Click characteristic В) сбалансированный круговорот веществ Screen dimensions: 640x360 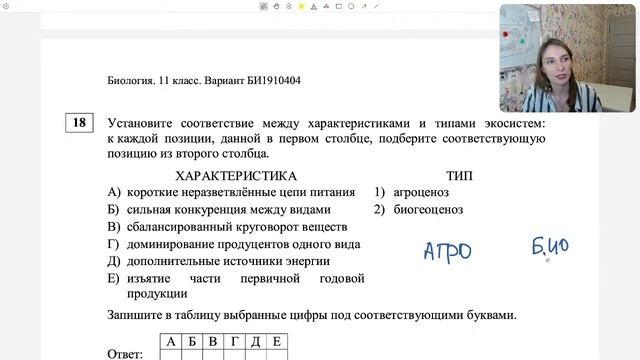point(227,227)
